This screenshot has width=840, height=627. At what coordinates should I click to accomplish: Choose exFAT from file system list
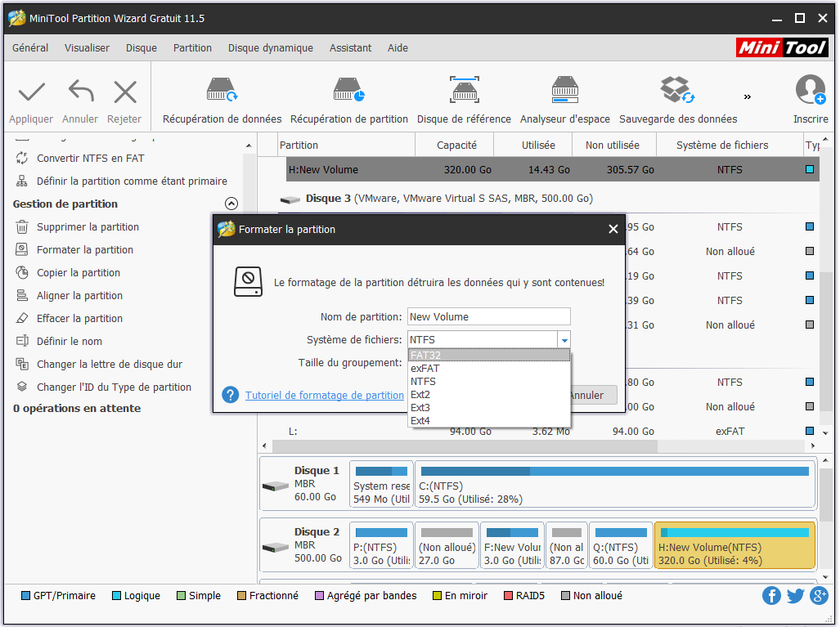(x=488, y=369)
